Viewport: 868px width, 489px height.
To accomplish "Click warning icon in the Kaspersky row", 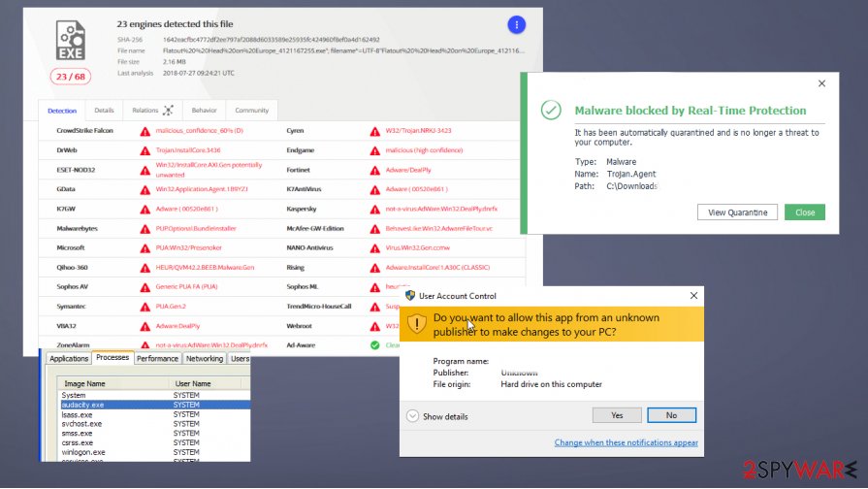I will (374, 210).
